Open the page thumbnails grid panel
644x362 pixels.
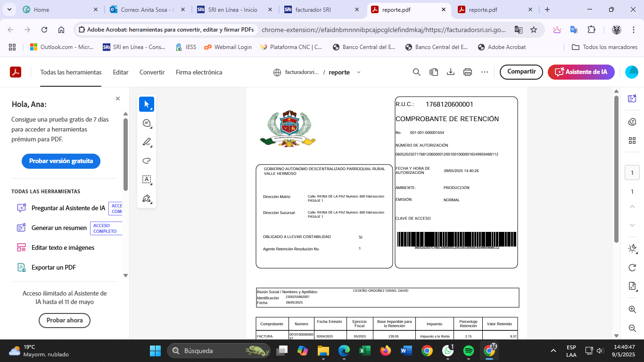[x=632, y=140]
